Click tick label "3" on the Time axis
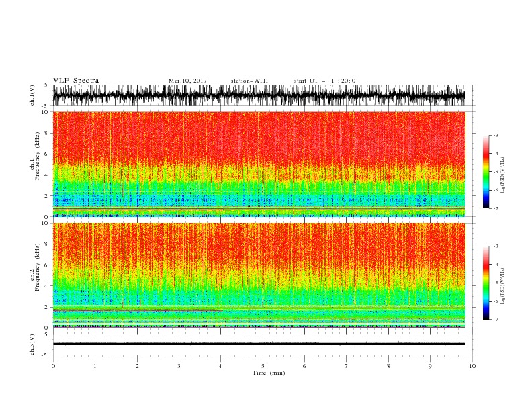Image resolution: width=532 pixels, height=411 pixels. tap(179, 366)
